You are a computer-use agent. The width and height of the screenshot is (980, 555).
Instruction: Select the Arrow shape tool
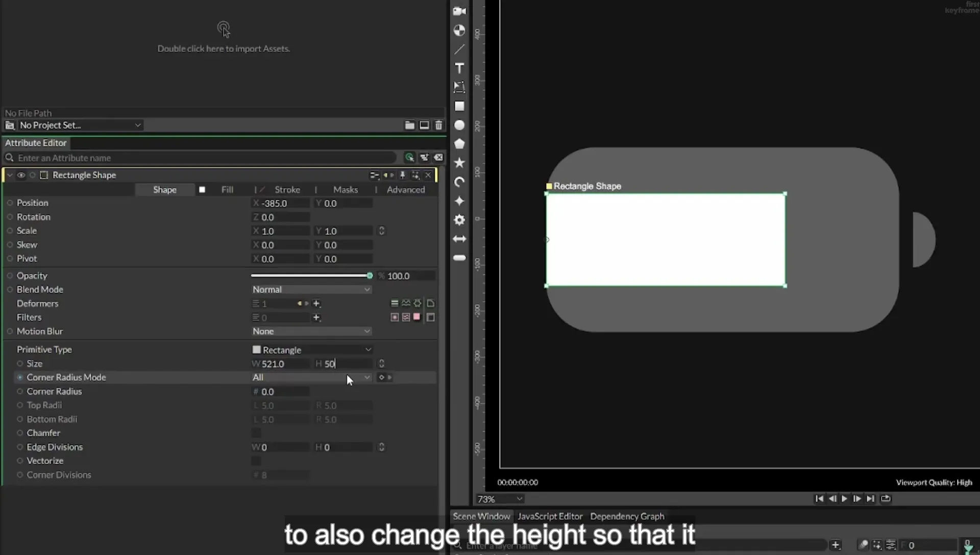(x=459, y=239)
